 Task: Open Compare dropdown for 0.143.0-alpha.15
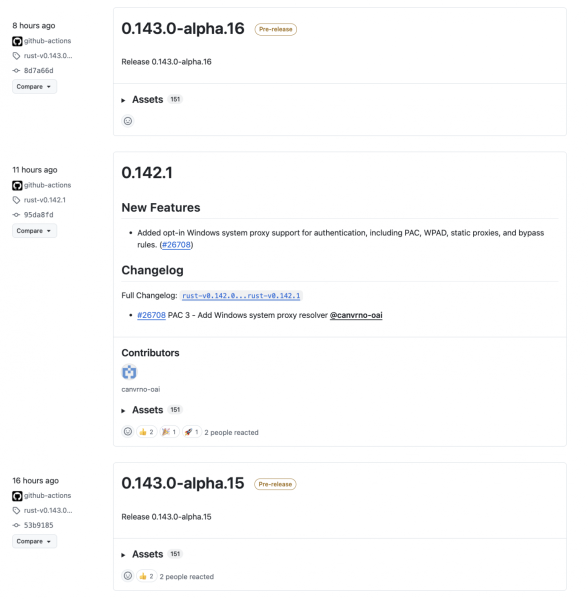(x=34, y=541)
